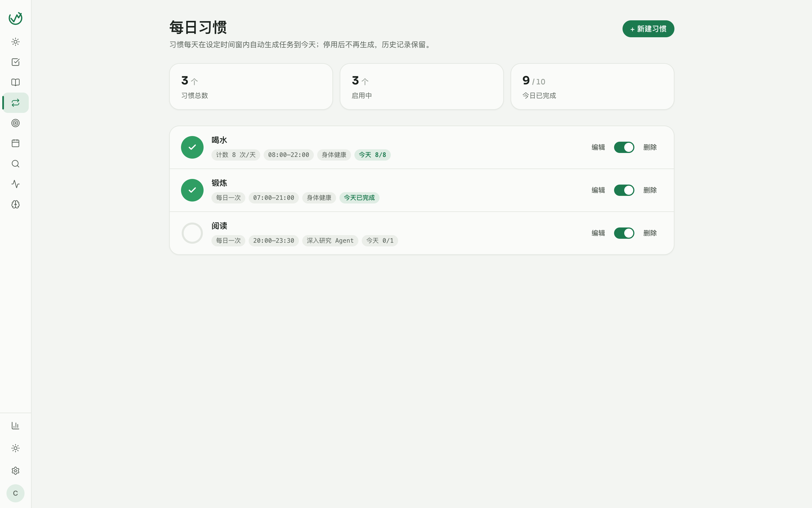The image size is (812, 508).
Task: Disable the 阅读 habit toggle switch
Action: pos(624,233)
